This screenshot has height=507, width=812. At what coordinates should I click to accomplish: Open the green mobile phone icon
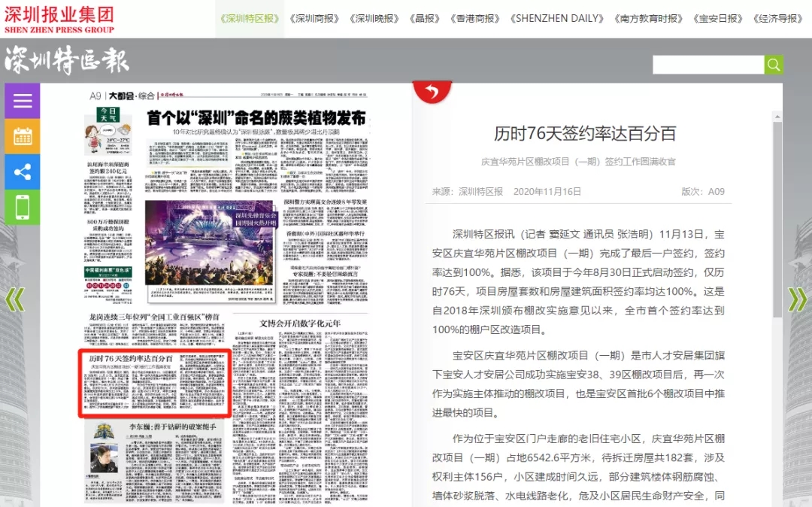click(23, 207)
